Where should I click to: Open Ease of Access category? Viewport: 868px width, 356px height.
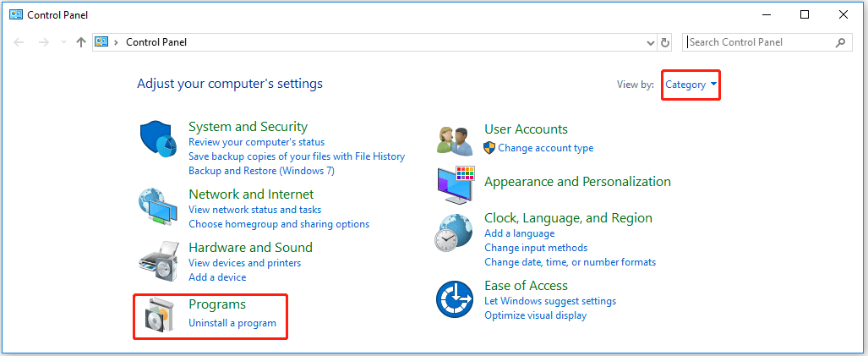pos(526,286)
